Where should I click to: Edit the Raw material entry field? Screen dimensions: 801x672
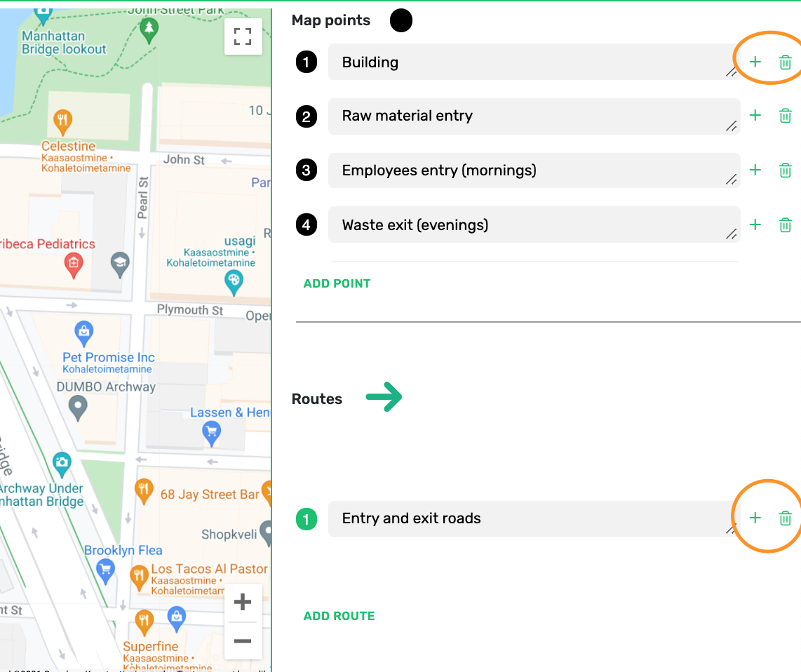[x=534, y=116]
